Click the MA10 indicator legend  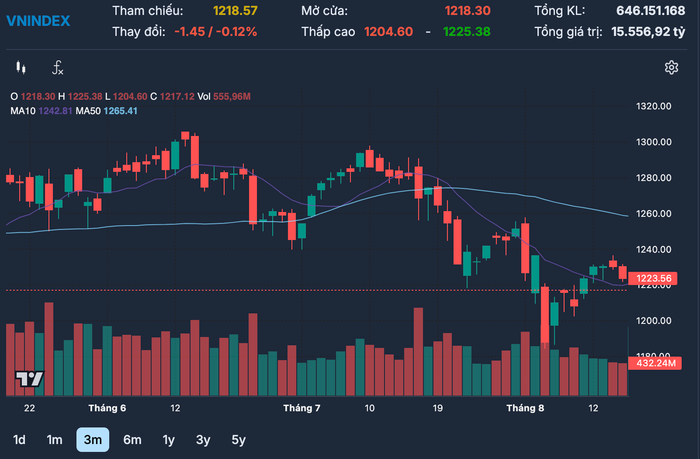[x=41, y=111]
